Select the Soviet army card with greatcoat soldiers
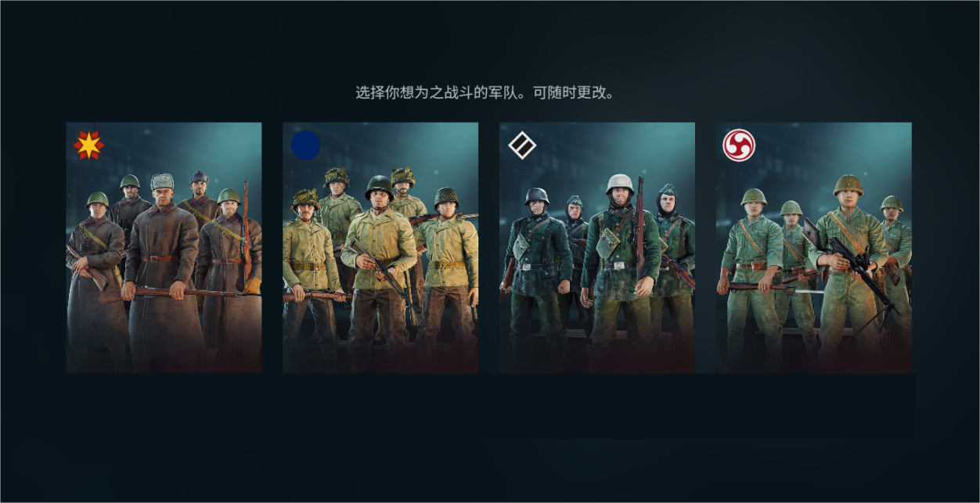Viewport: 980px width, 503px height. [164, 247]
